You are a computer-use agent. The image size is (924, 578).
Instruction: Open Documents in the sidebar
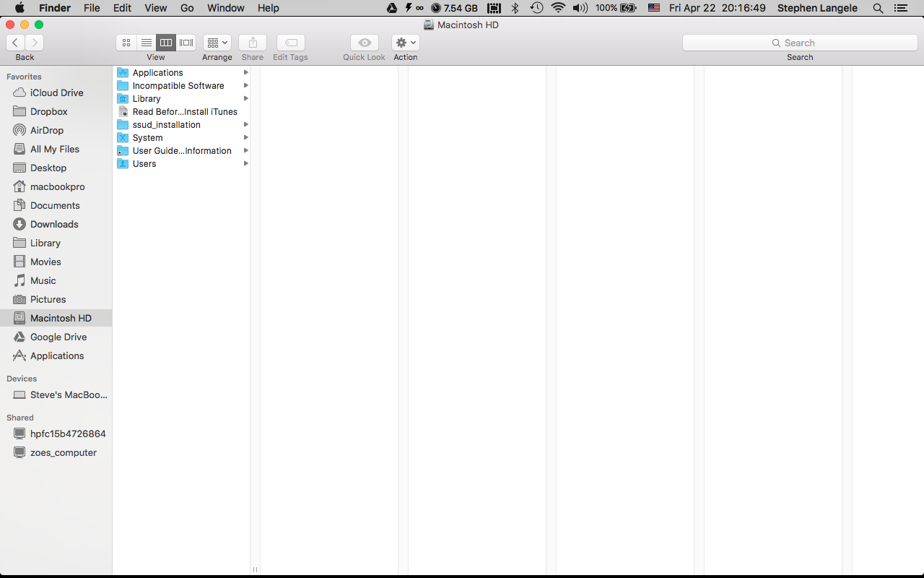click(56, 205)
